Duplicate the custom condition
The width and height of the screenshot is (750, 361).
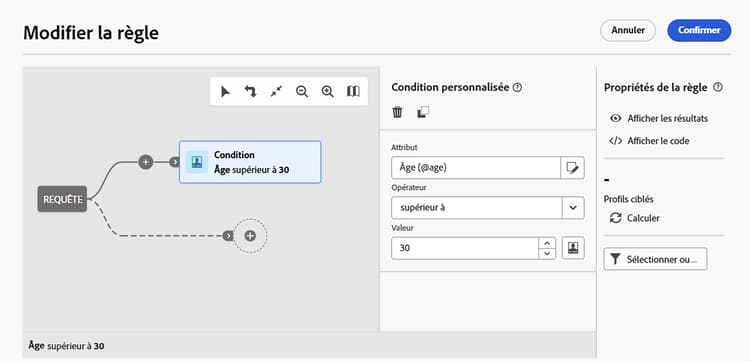pos(423,112)
